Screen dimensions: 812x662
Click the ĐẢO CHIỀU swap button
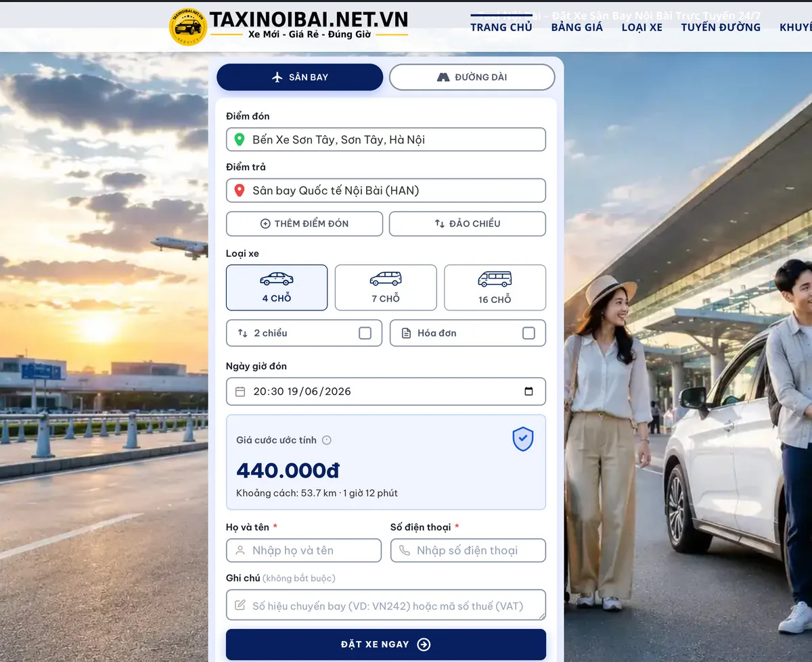point(468,224)
